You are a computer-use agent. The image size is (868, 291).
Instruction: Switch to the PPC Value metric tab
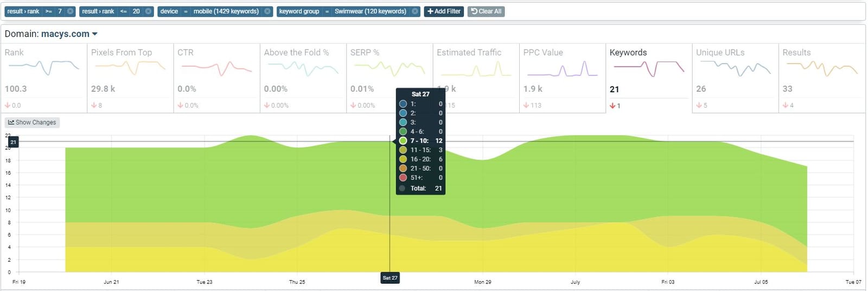pos(562,78)
